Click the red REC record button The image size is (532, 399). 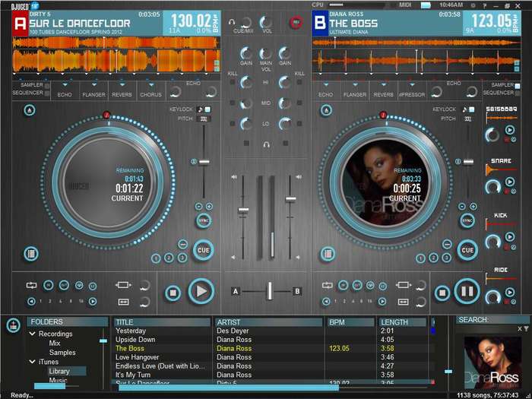pyautogui.click(x=296, y=23)
